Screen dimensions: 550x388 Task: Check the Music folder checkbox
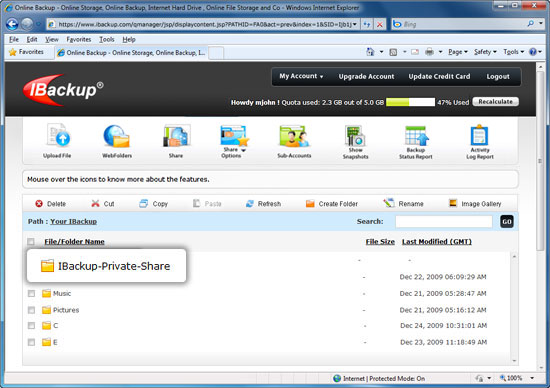click(31, 293)
